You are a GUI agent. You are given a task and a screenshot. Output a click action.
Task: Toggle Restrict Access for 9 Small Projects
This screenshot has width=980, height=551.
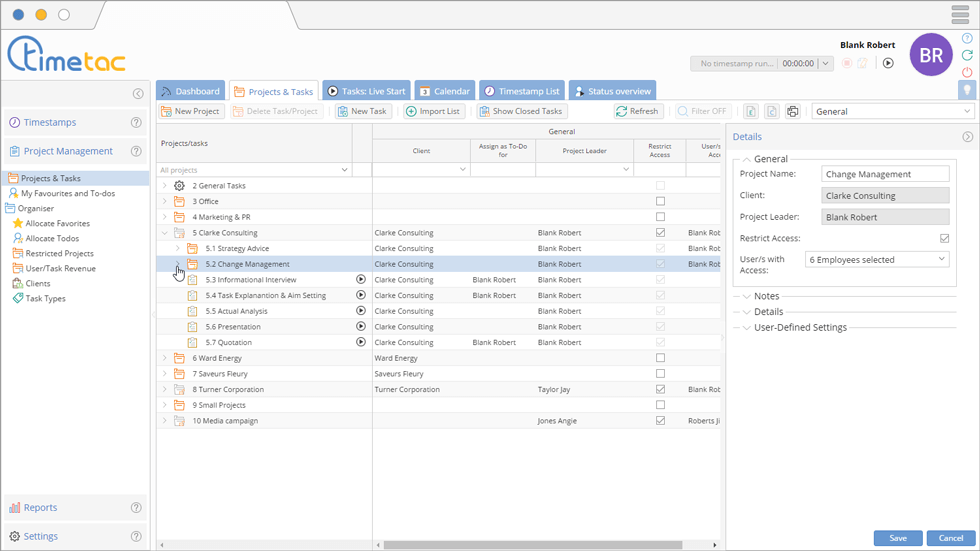[x=660, y=405]
